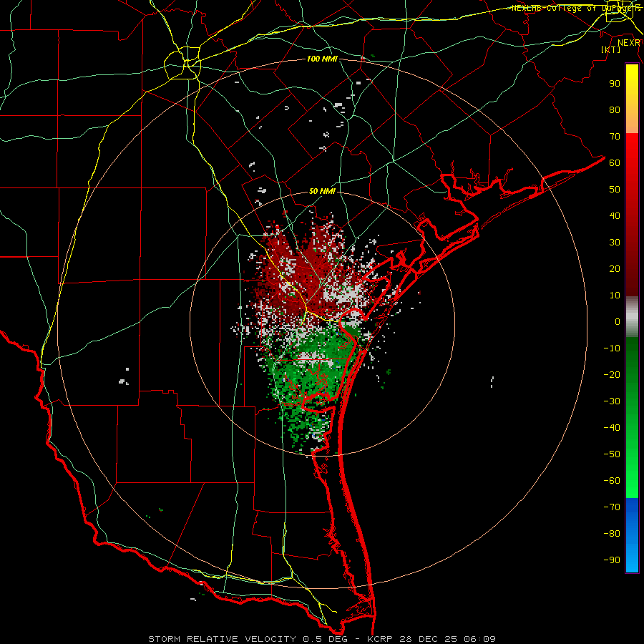644x644 pixels.
Task: Pick the gray zero segment of the scale
Action: pos(632,317)
